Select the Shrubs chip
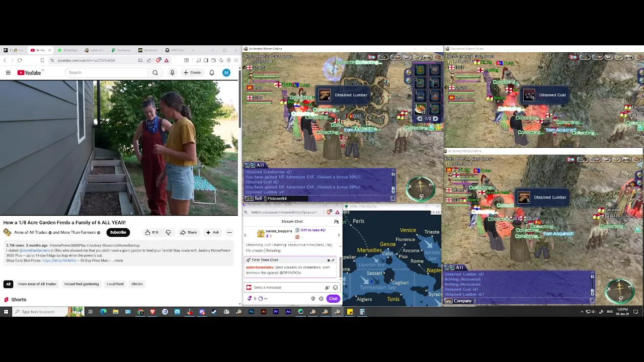The height and width of the screenshot is (362, 644). (x=137, y=284)
